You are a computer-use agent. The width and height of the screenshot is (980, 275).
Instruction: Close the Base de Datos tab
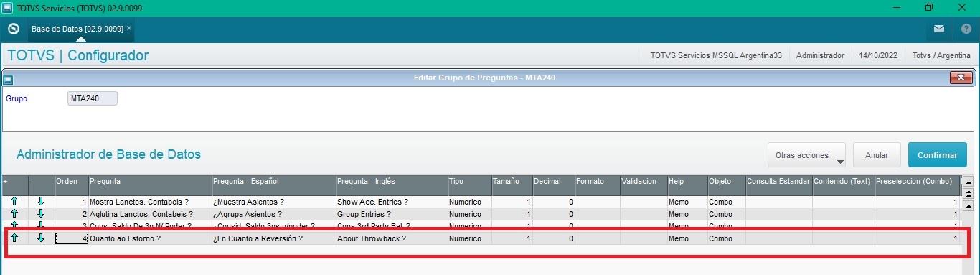[x=129, y=29]
